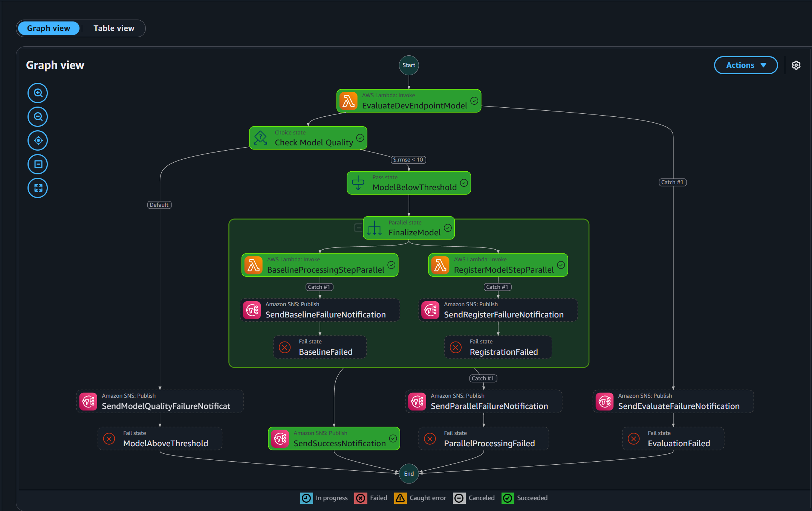Select the ModelBelowThreshold state

pos(409,183)
